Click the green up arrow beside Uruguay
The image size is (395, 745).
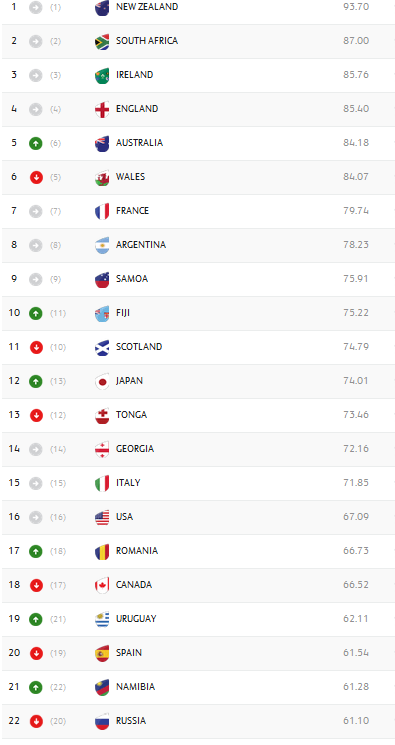(x=36, y=619)
